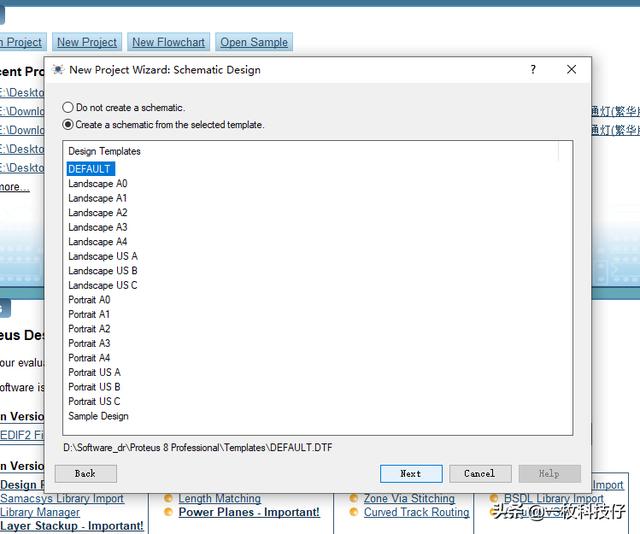Choose the Sample Design template
640x534 pixels.
tap(98, 416)
